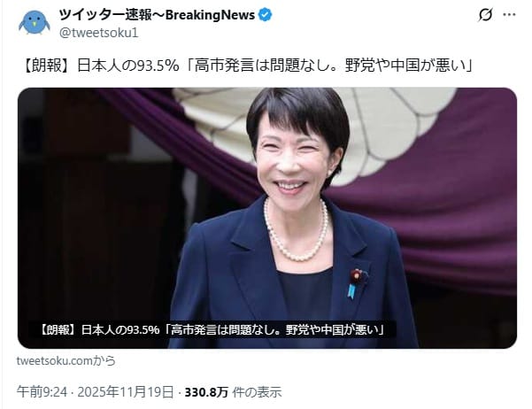
Task: Visit the @tweetsoku1 handle
Action: pyautogui.click(x=99, y=33)
